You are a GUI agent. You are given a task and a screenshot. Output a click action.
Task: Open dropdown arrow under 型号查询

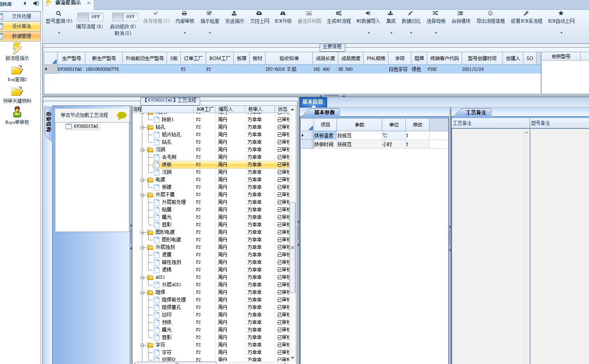[x=59, y=33]
